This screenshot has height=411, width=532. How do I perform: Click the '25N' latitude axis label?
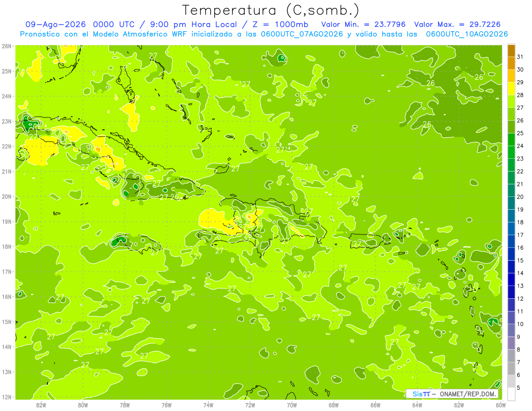click(7, 71)
